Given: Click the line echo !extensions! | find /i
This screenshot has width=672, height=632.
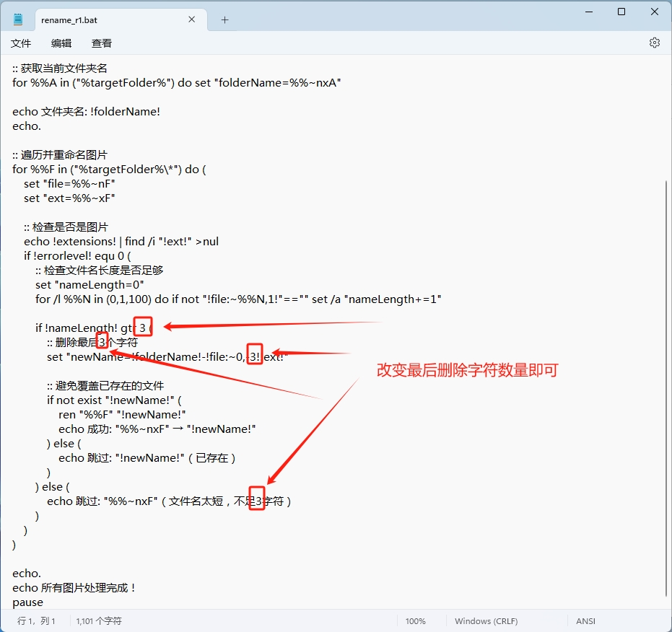Looking at the screenshot, I should pos(121,241).
